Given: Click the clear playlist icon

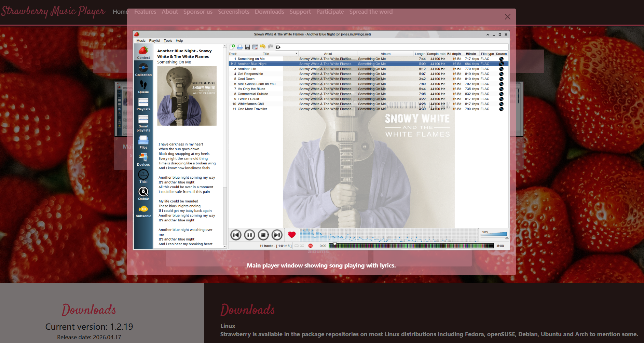Looking at the screenshot, I should [x=255, y=47].
